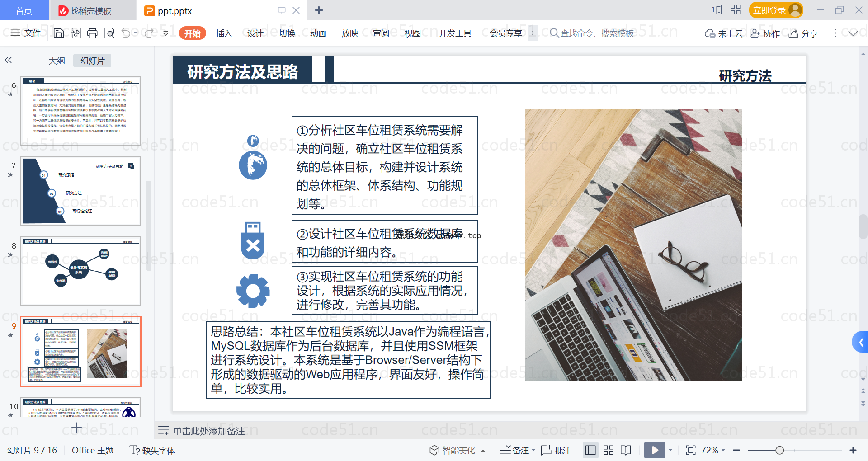
Task: Toggle the 备注 notes pane
Action: pyautogui.click(x=514, y=450)
